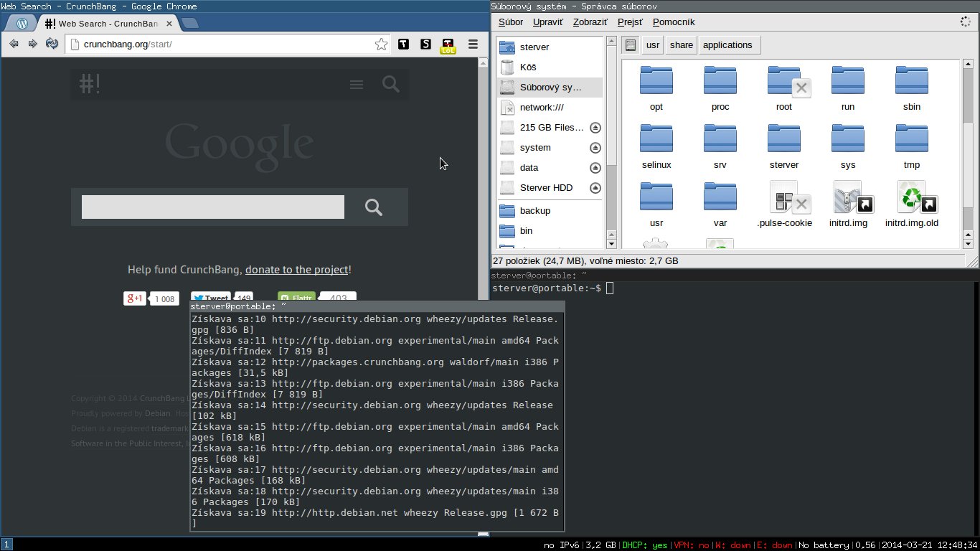Bookmark this page using the star icon
980x551 pixels.
tap(381, 44)
